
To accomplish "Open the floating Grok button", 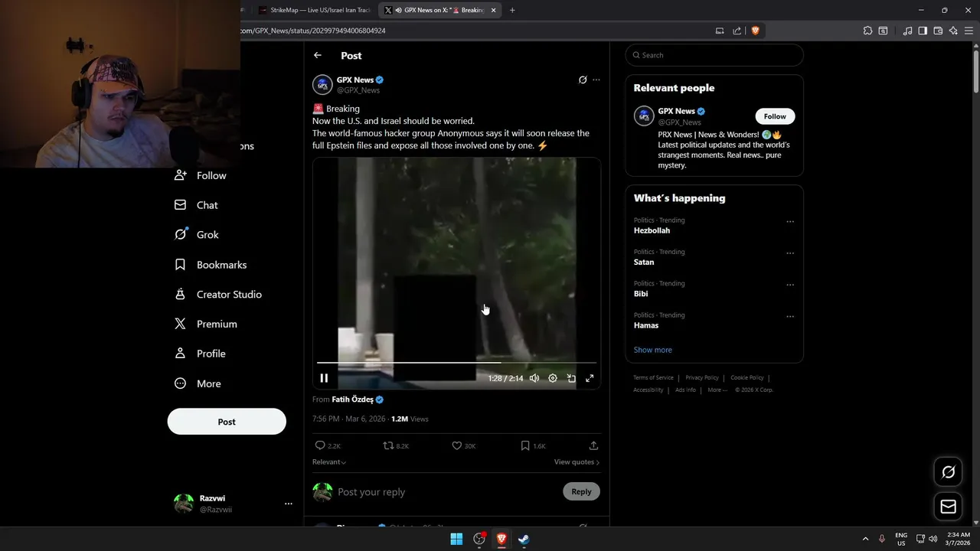I will click(x=948, y=472).
